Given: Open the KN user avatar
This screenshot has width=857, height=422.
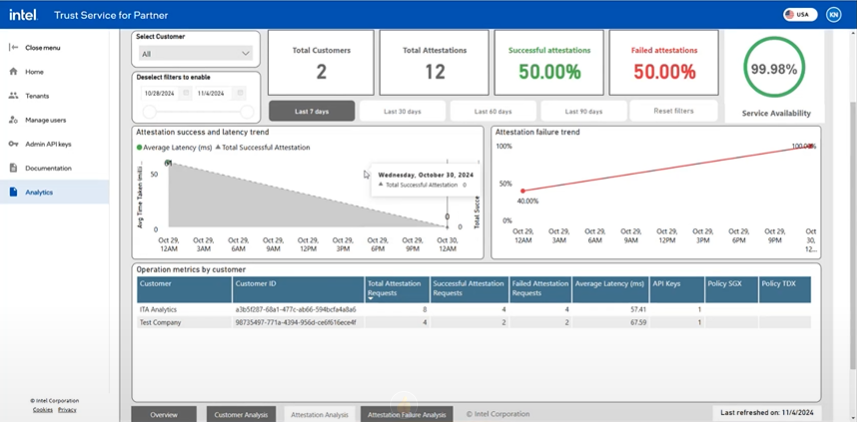Looking at the screenshot, I should tap(833, 15).
